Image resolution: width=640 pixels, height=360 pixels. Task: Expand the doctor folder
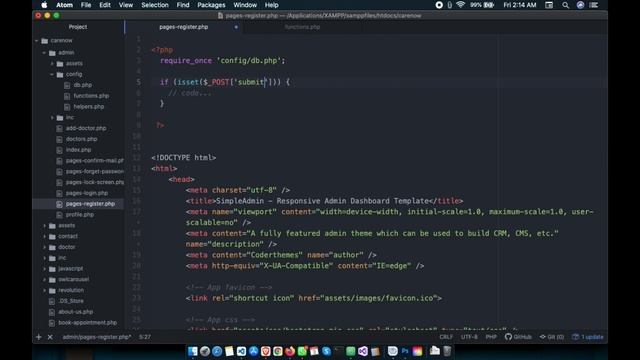click(44, 247)
